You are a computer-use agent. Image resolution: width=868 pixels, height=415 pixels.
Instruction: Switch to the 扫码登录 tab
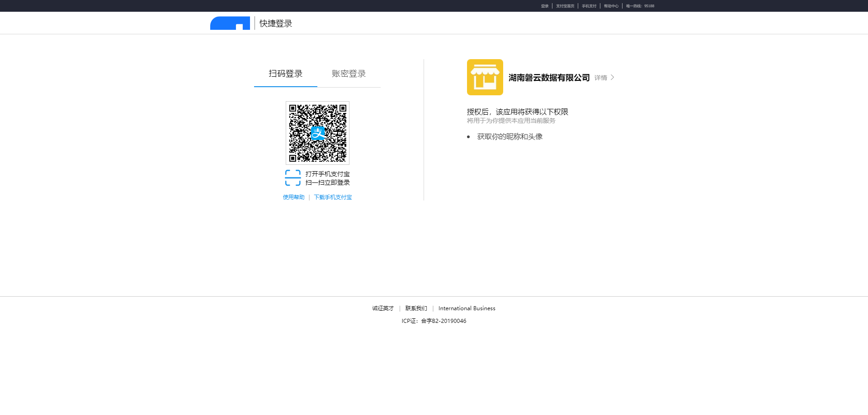[x=286, y=74]
